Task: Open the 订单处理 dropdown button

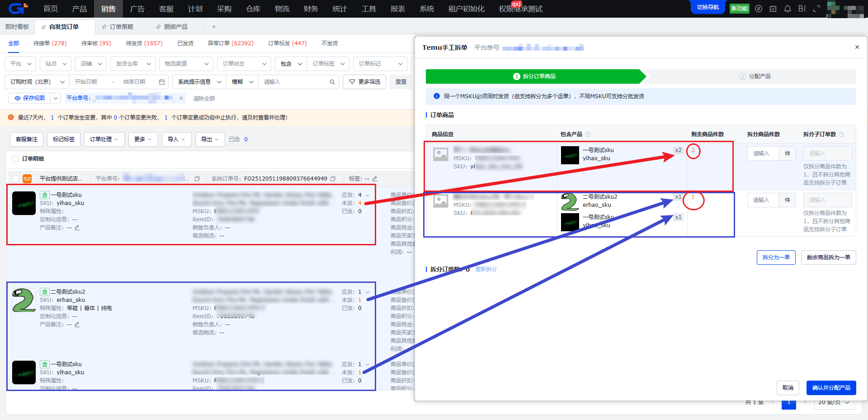Action: (x=104, y=139)
